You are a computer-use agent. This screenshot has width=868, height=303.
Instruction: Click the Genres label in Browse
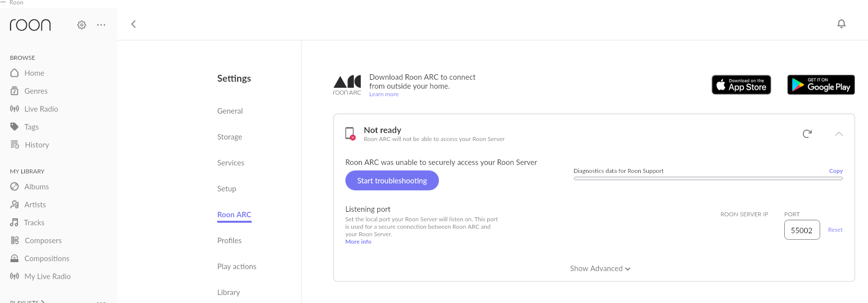[x=36, y=91]
